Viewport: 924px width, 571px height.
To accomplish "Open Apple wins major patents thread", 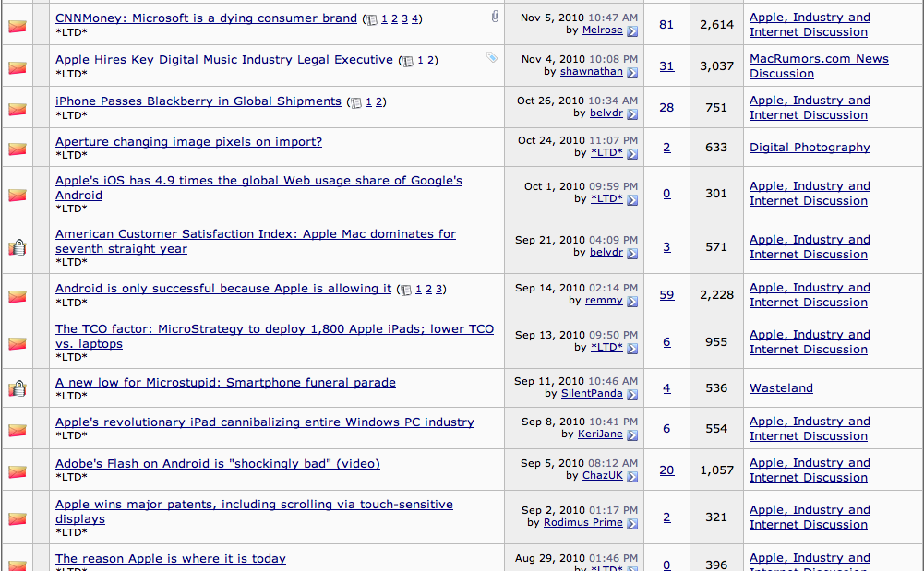I will pyautogui.click(x=254, y=512).
